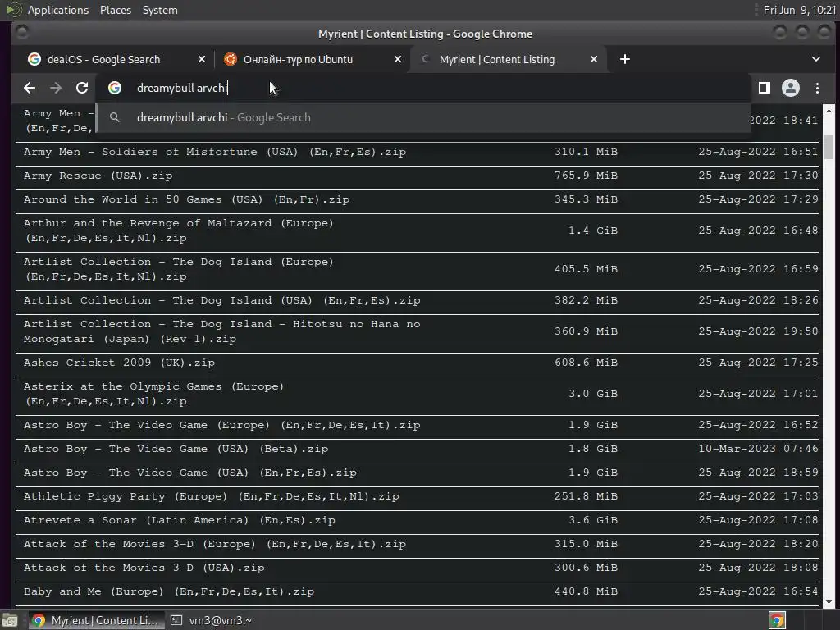Open Around the World in 50 Games zip

(x=186, y=199)
